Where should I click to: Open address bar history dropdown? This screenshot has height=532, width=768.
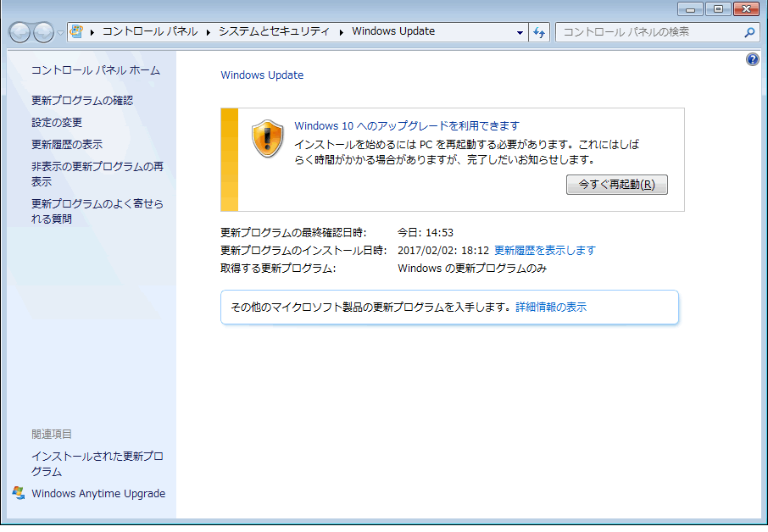point(520,33)
